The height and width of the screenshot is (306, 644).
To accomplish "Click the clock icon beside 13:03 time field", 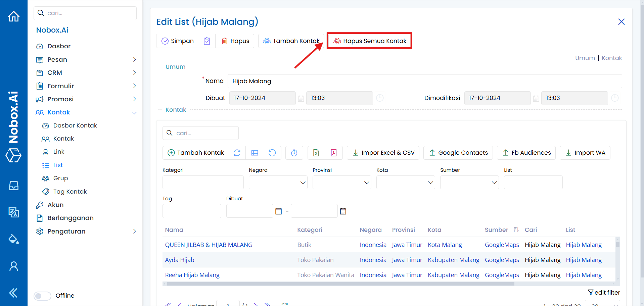I will [x=379, y=98].
